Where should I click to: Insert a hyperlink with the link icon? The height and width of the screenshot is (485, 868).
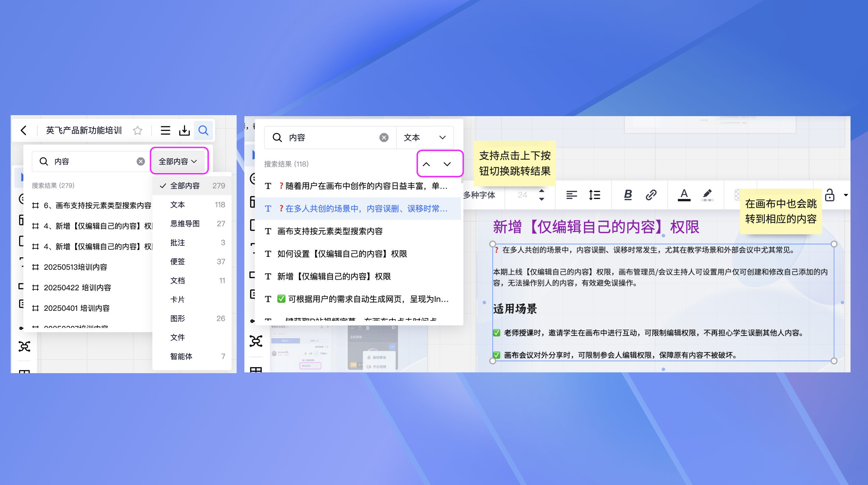pyautogui.click(x=651, y=195)
